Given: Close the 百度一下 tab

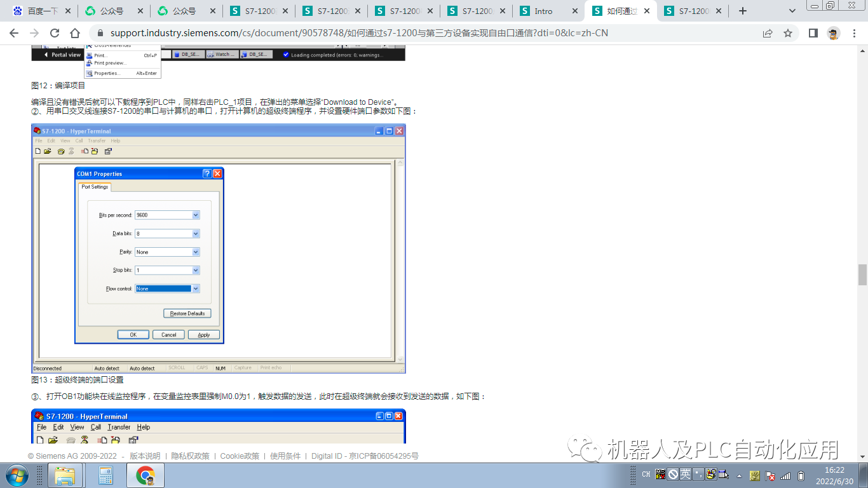Looking at the screenshot, I should pos(69,11).
